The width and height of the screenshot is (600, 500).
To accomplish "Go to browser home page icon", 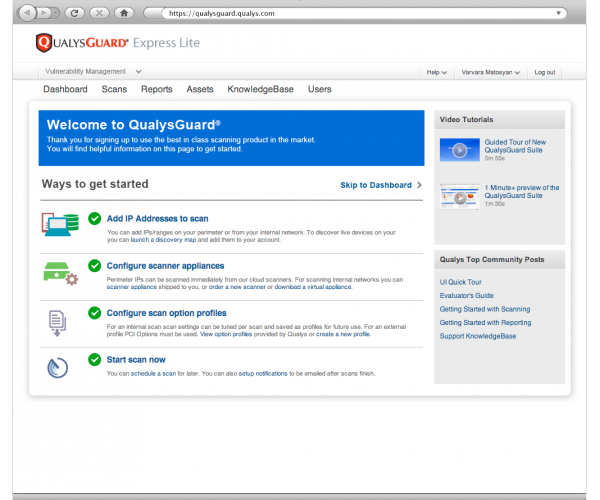I will (x=124, y=13).
